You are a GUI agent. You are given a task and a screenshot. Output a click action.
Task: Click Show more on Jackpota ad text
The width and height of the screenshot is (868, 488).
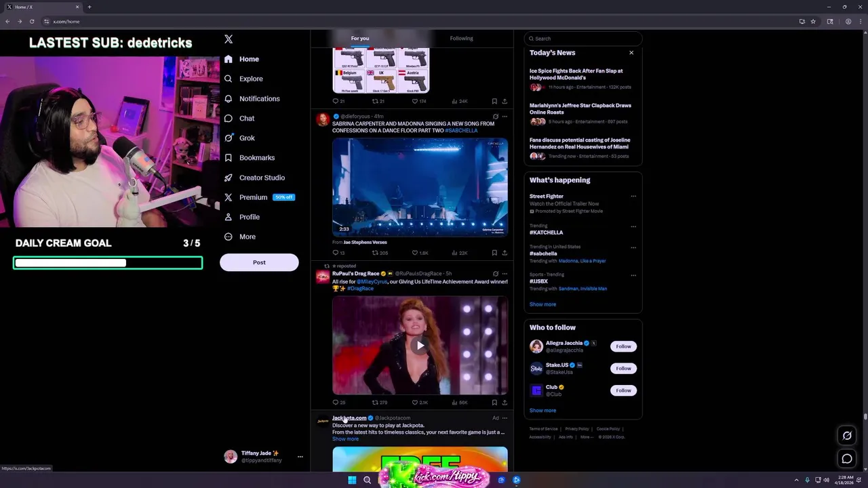click(x=345, y=439)
